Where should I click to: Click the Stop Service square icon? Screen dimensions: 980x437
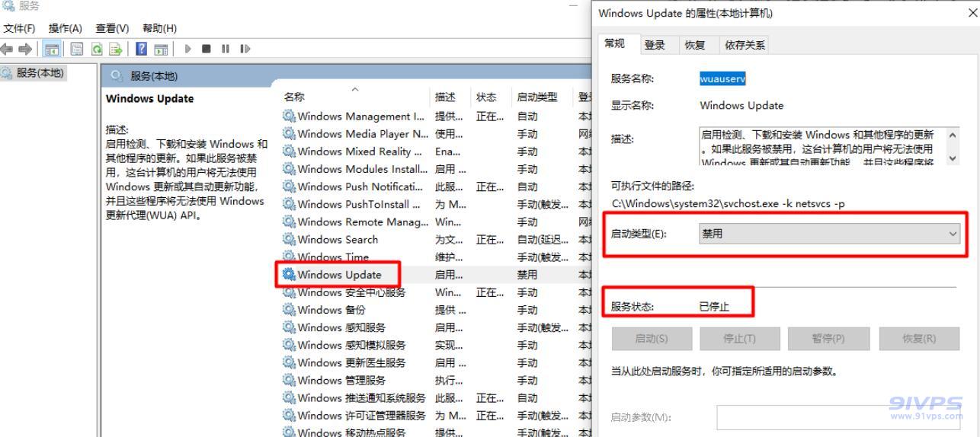206,49
